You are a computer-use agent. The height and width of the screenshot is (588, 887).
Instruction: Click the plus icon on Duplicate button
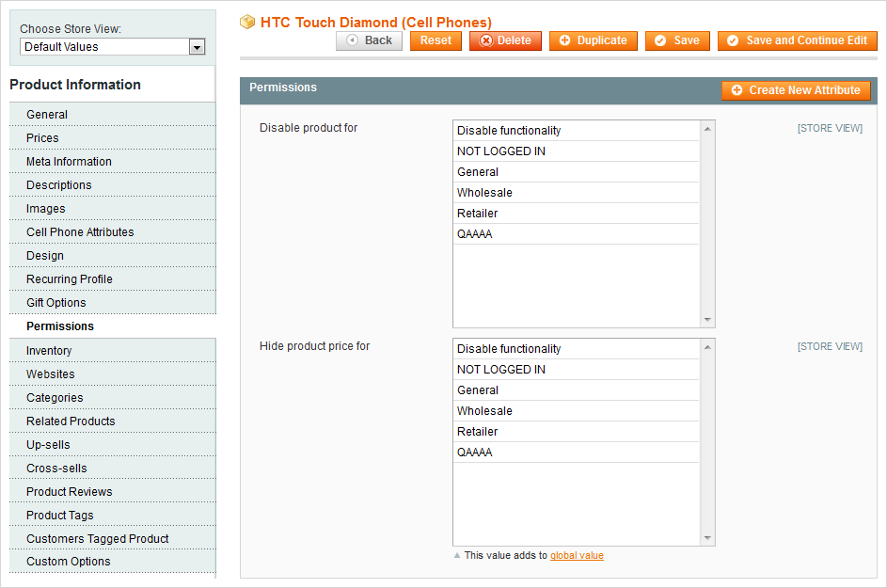(x=564, y=40)
